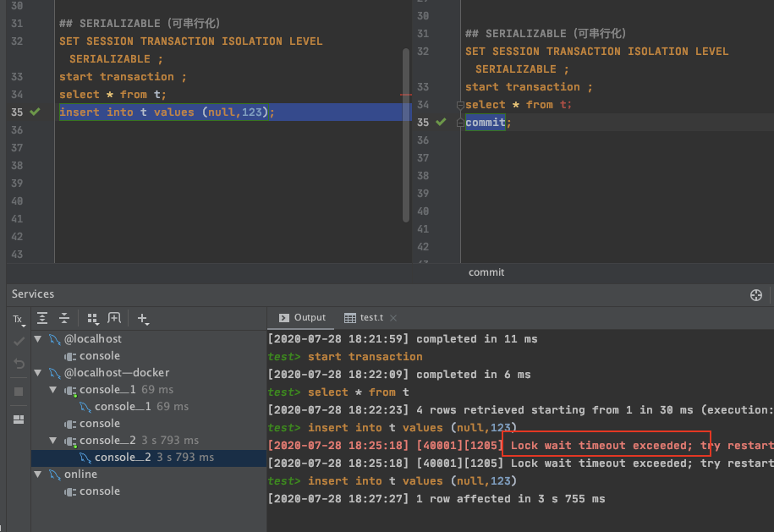Click the Rollback undo icon in Services sidebar
Screen dimensions: 774x532
click(x=19, y=364)
